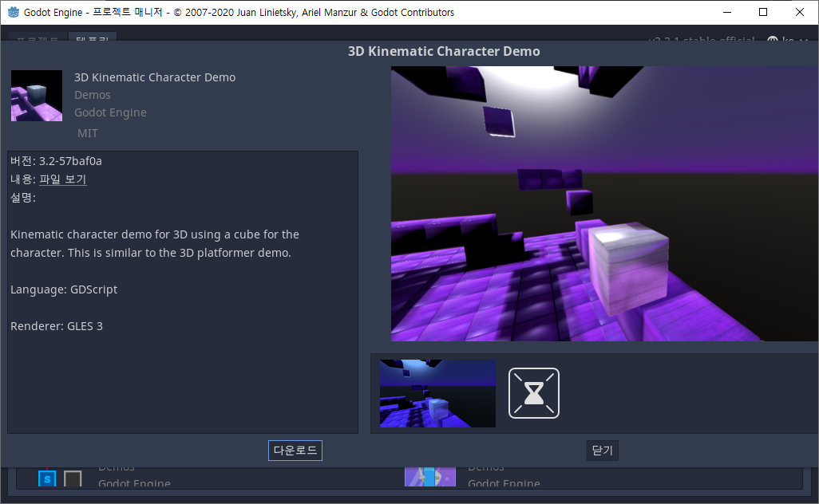Click the Renderer: GLES 3 line

[x=57, y=326]
